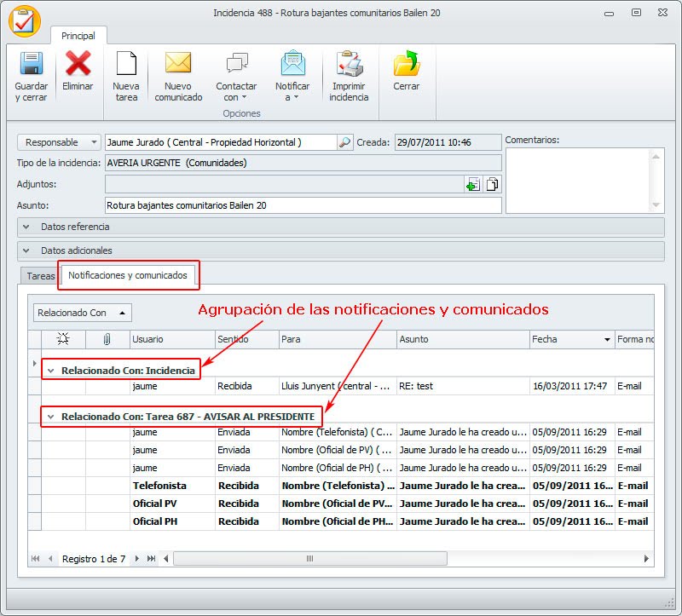The image size is (682, 616).
Task: Sort by the alert sun column icon
Action: point(63,338)
